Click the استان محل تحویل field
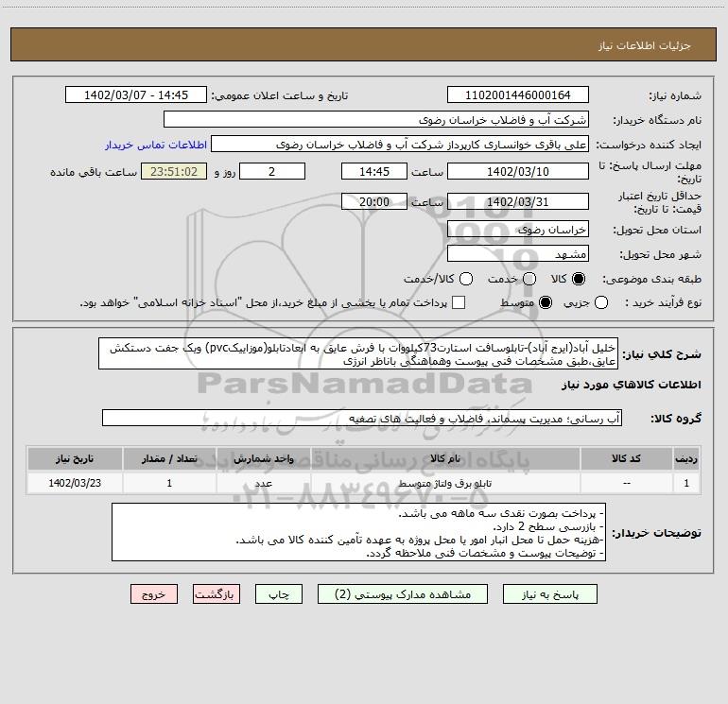 pos(518,230)
